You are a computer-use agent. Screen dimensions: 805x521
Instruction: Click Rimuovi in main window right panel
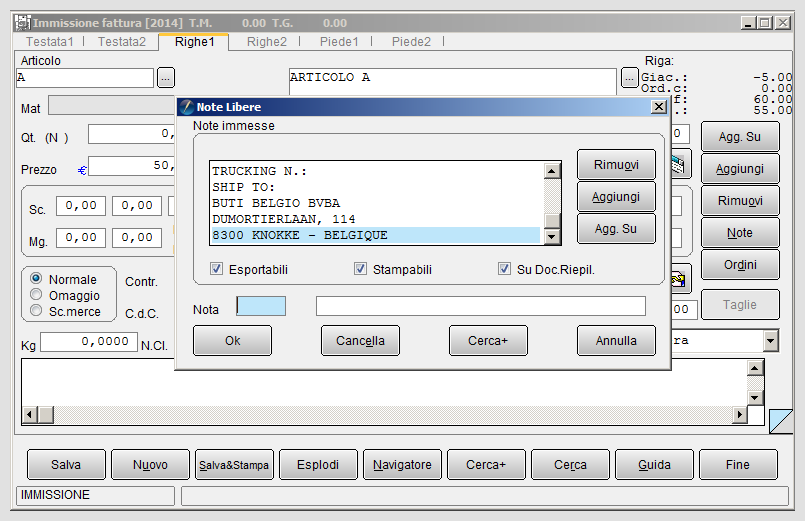click(x=740, y=200)
